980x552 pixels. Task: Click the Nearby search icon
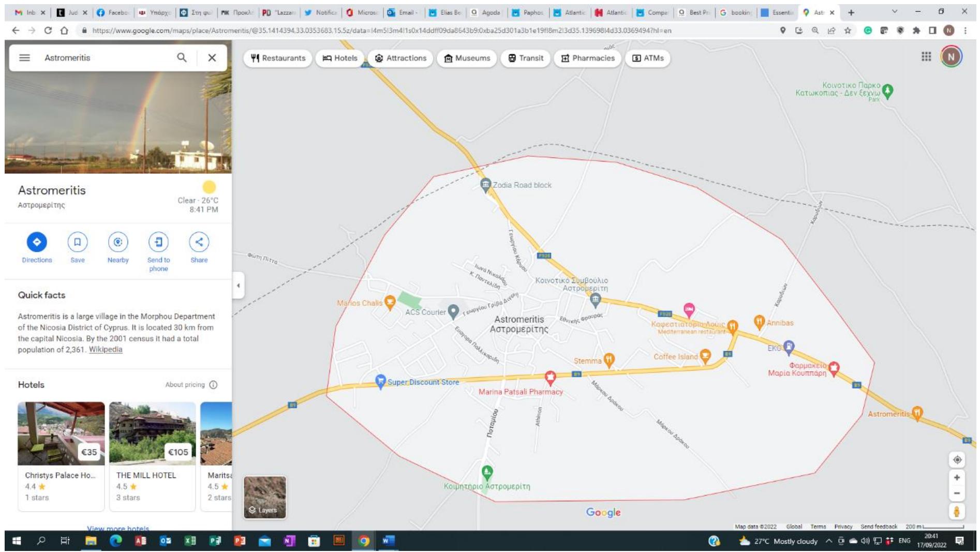click(x=118, y=242)
